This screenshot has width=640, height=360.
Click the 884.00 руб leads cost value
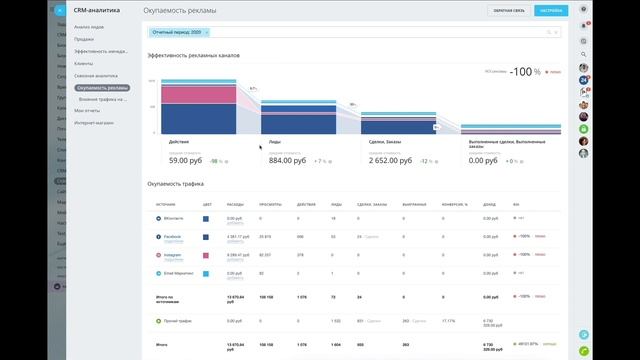point(287,161)
